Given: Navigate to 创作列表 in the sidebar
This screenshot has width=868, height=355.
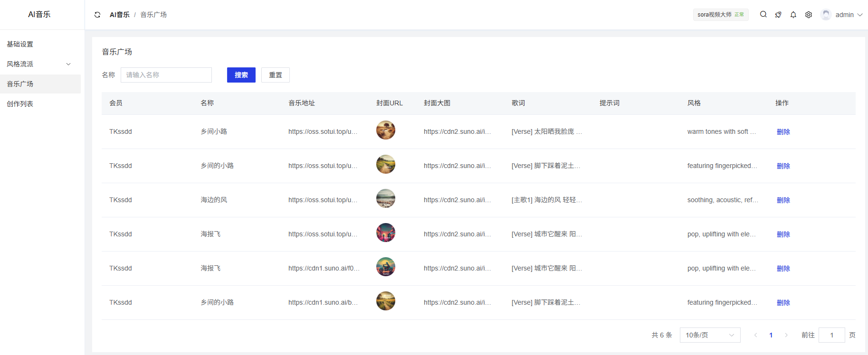Looking at the screenshot, I should coord(20,104).
